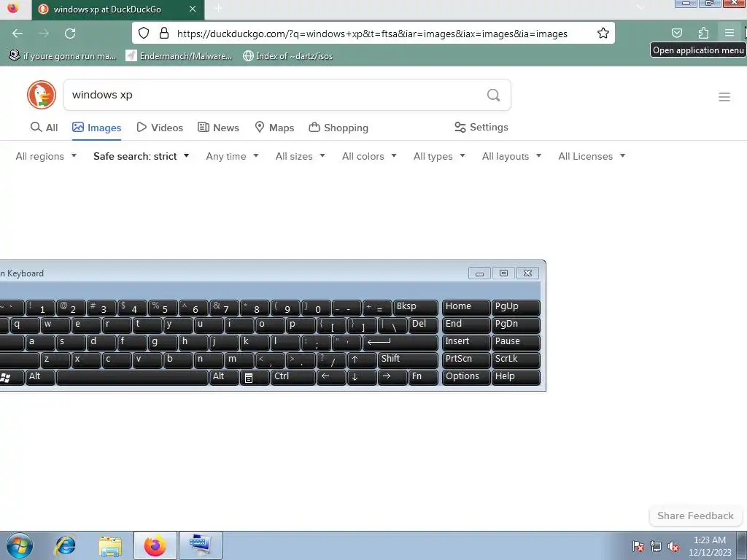Click PgDn key on On-Screen Keyboard
Screen dimensions: 747x560
point(516,325)
